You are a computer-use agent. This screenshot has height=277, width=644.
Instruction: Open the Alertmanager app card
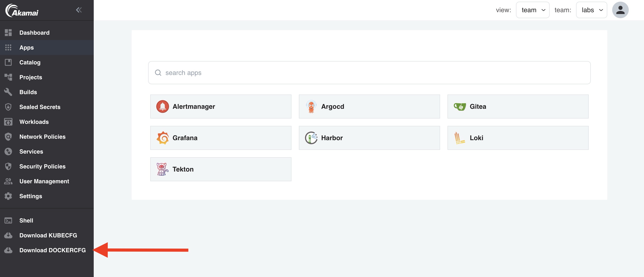point(221,107)
